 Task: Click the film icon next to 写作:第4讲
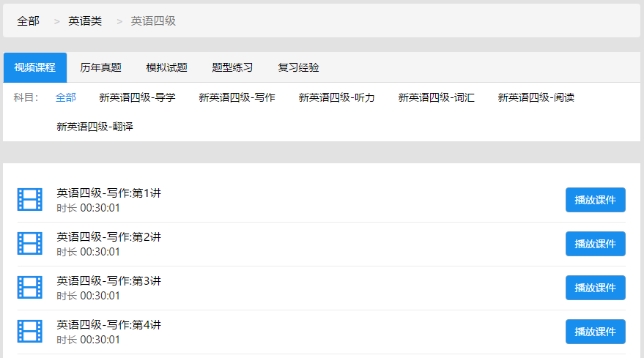click(30, 332)
